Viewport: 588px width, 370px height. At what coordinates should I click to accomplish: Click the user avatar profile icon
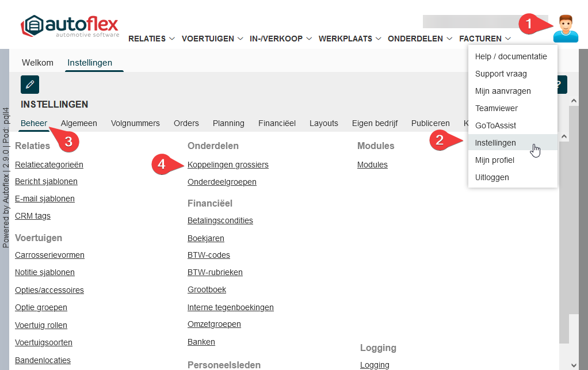pyautogui.click(x=565, y=29)
